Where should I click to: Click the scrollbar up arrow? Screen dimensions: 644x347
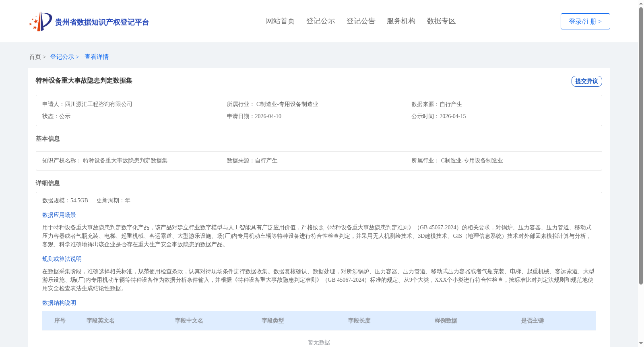pos(641,3)
